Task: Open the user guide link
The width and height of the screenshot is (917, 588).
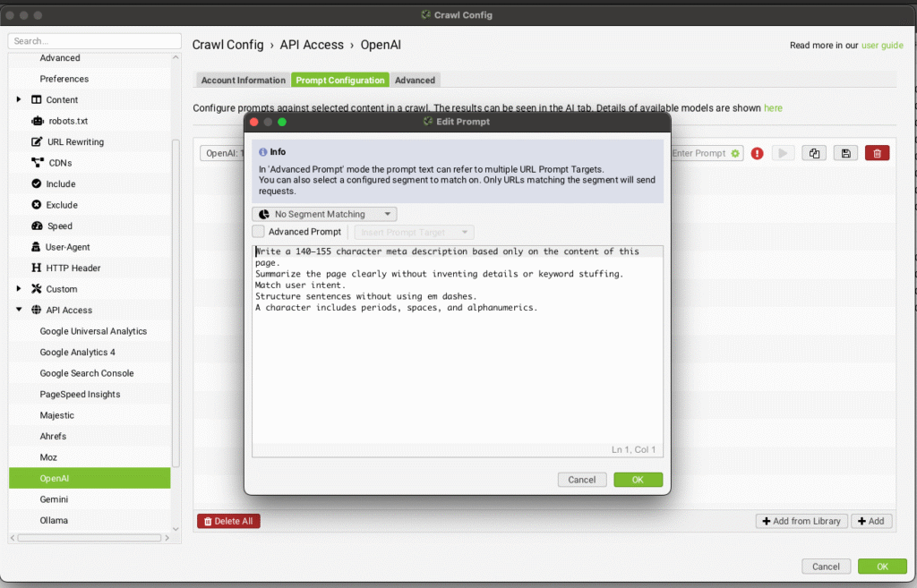Action: [x=882, y=45]
